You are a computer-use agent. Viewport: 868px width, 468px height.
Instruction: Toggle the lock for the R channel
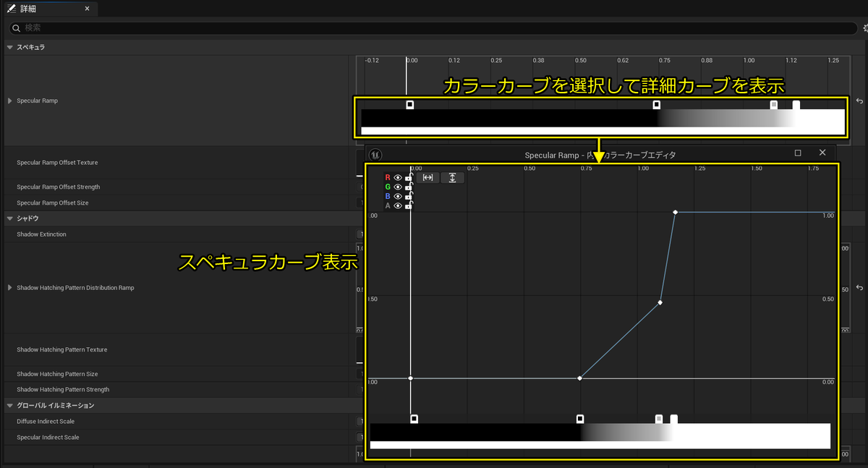[409, 177]
